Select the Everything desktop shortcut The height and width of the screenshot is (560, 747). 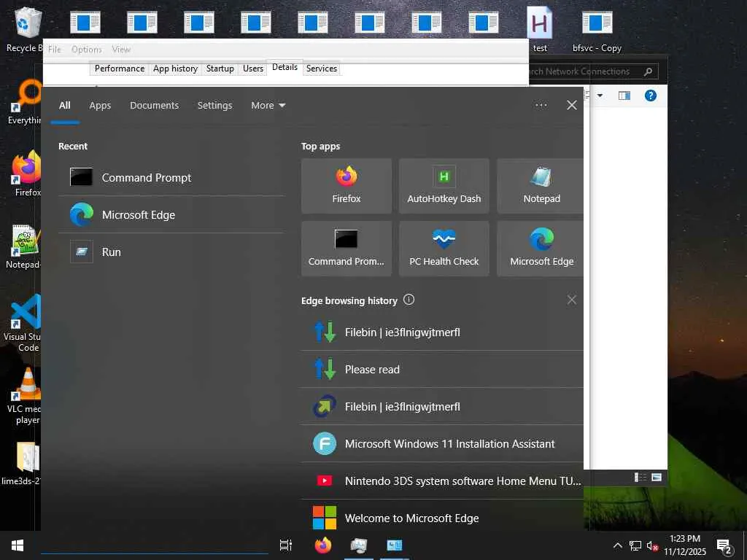(25, 102)
